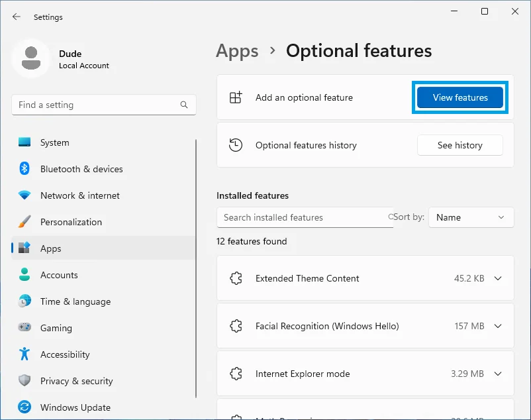Click the search magnifier in Find a setting

(x=184, y=105)
